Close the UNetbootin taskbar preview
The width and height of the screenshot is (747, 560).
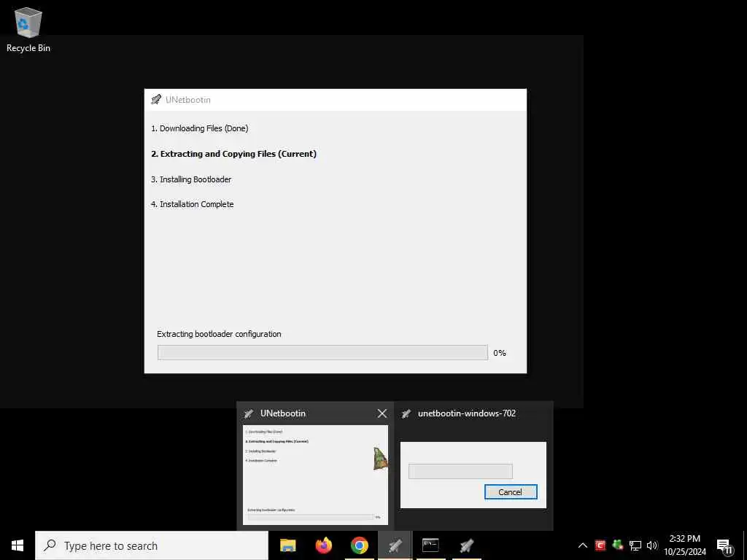pyautogui.click(x=382, y=413)
